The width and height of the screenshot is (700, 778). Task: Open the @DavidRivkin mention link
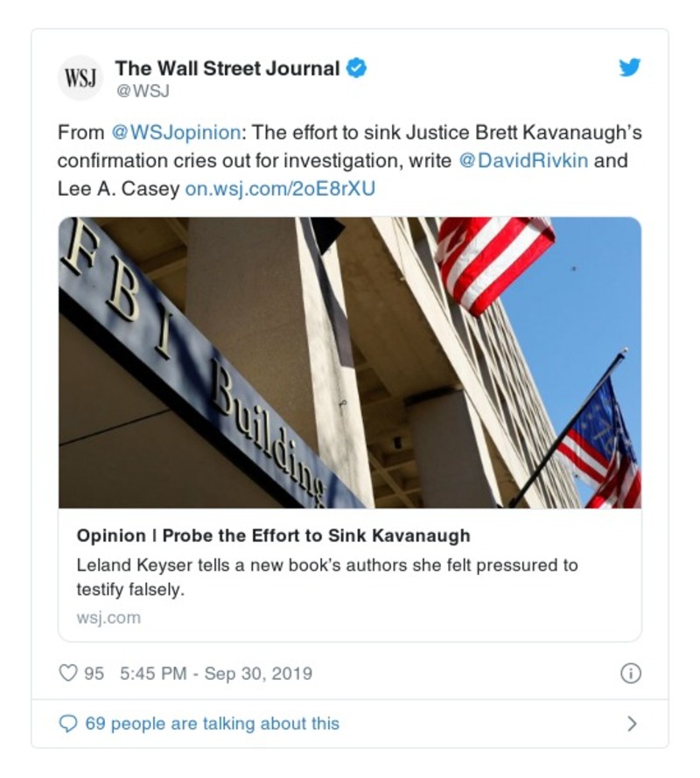tap(523, 161)
